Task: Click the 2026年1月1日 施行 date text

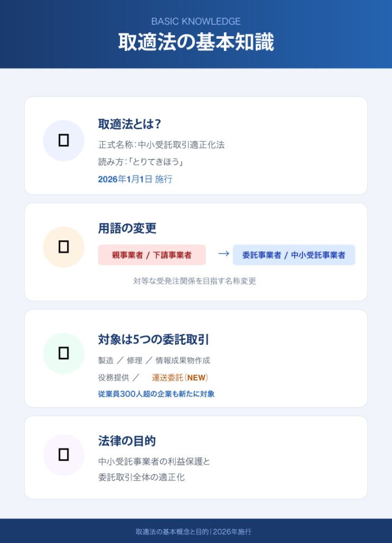Action: 135,179
